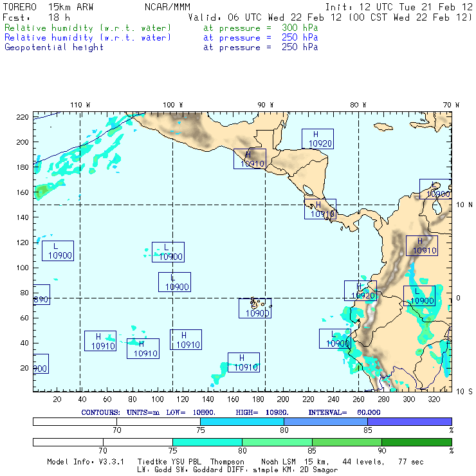Screen dimensions: 476x476
Task: Click the 'Init: 12 UTC Tue 21 Feb 12' text
Action: (x=399, y=7)
